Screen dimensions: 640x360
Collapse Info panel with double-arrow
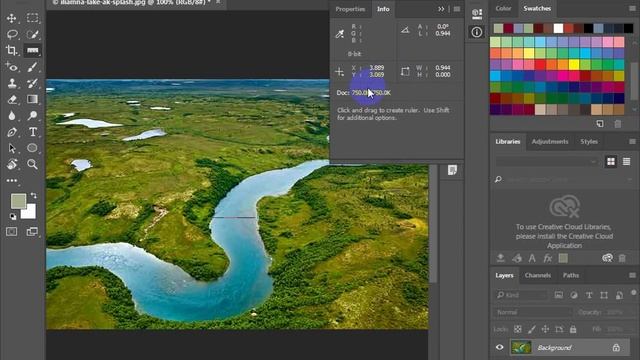[x=441, y=9]
